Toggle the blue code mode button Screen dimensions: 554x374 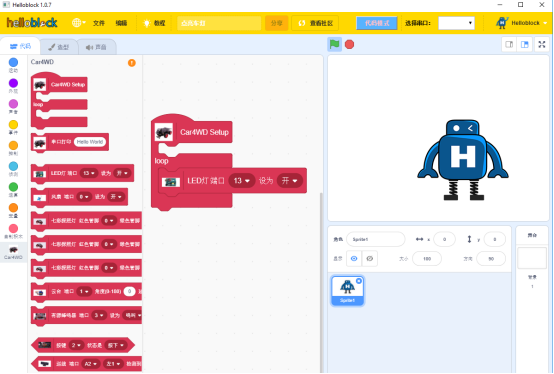pyautogui.click(x=377, y=23)
